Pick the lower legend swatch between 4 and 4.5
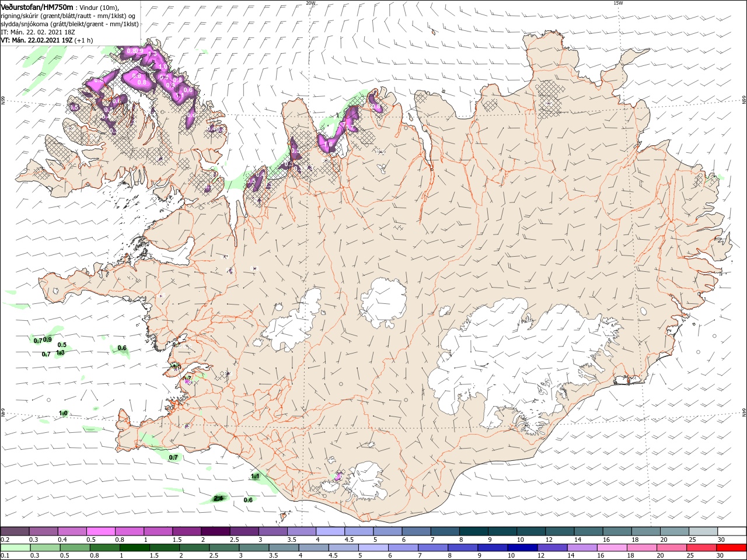Viewport: 747px width, 560px height. [313, 548]
